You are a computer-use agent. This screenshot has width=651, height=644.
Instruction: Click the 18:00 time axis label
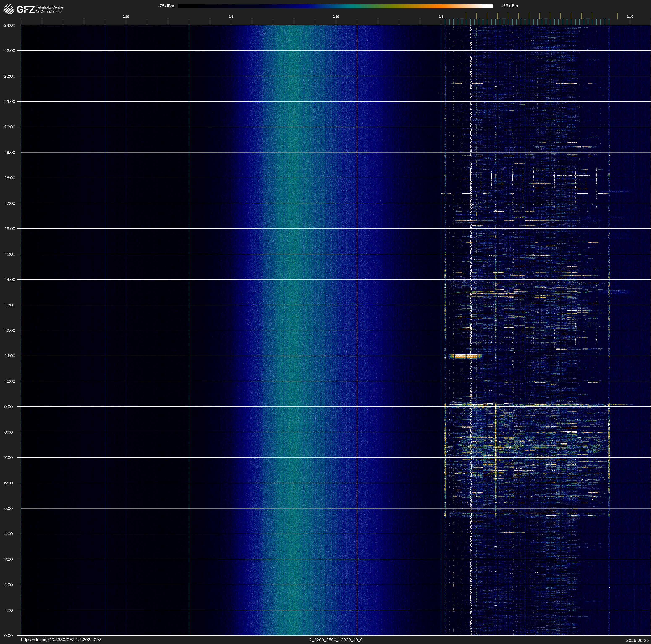click(x=10, y=178)
